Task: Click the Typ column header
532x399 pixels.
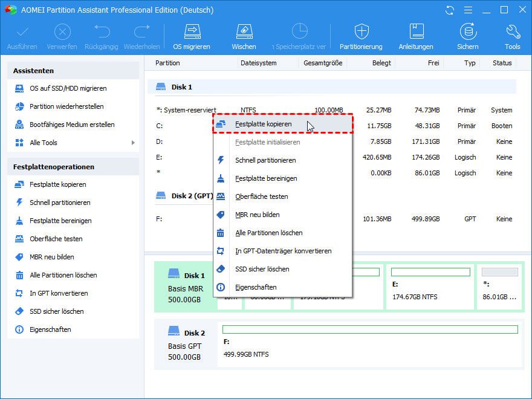Action: [470, 63]
